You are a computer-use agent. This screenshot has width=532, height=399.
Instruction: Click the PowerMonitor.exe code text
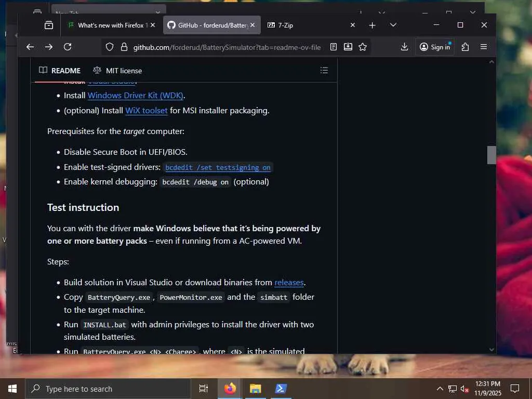tap(191, 298)
